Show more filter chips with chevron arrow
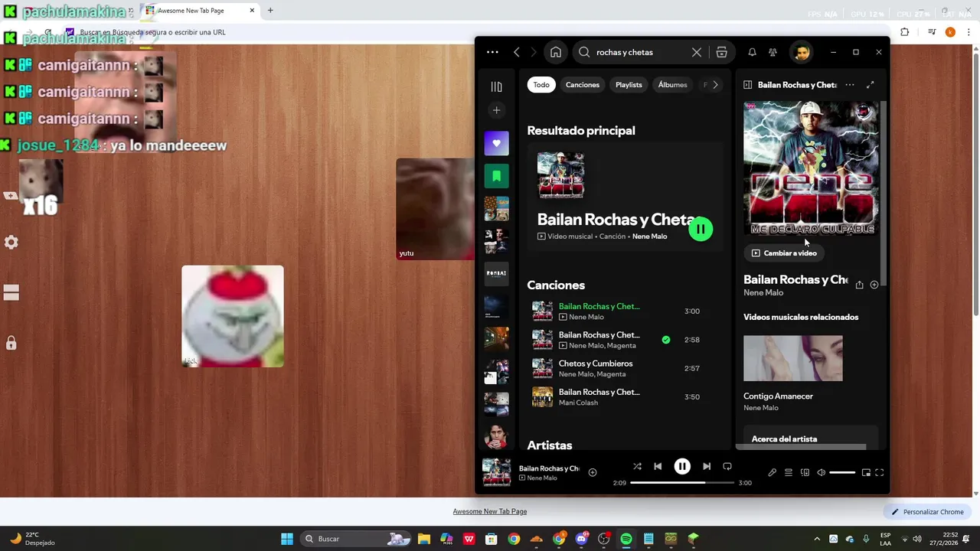 click(715, 85)
